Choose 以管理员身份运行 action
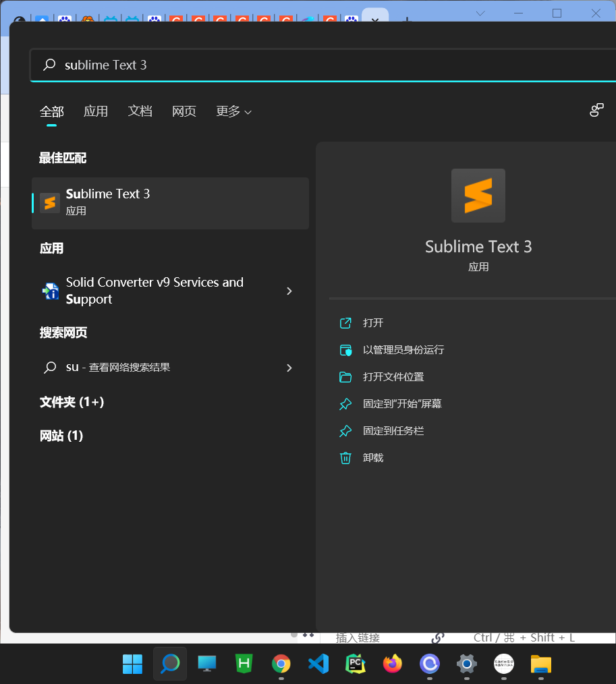The width and height of the screenshot is (616, 684). coord(403,350)
